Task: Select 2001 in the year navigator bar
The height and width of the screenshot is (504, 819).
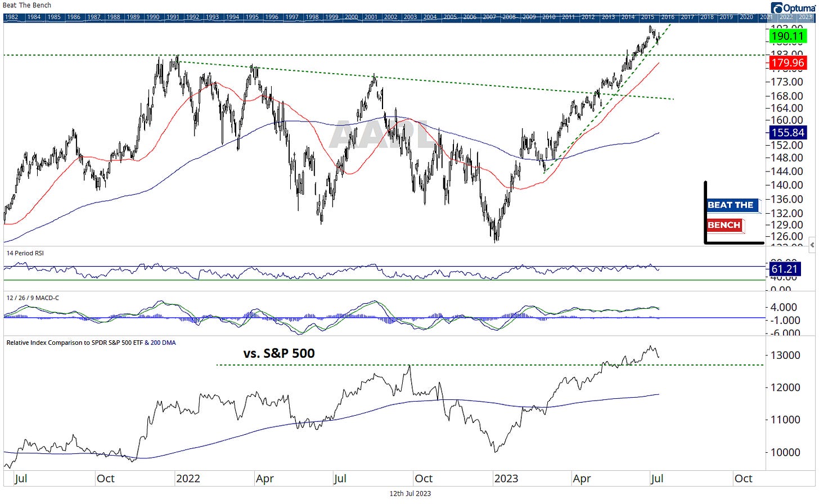Action: (371, 17)
